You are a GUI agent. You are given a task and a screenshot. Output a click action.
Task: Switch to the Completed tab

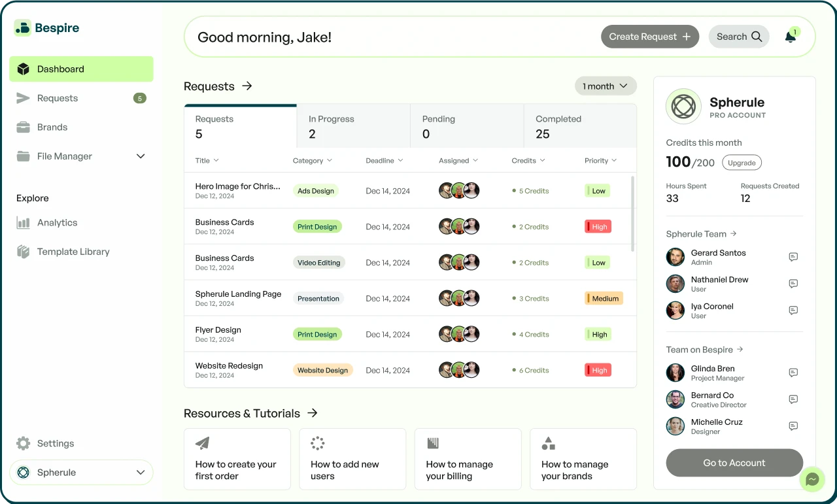(558, 126)
